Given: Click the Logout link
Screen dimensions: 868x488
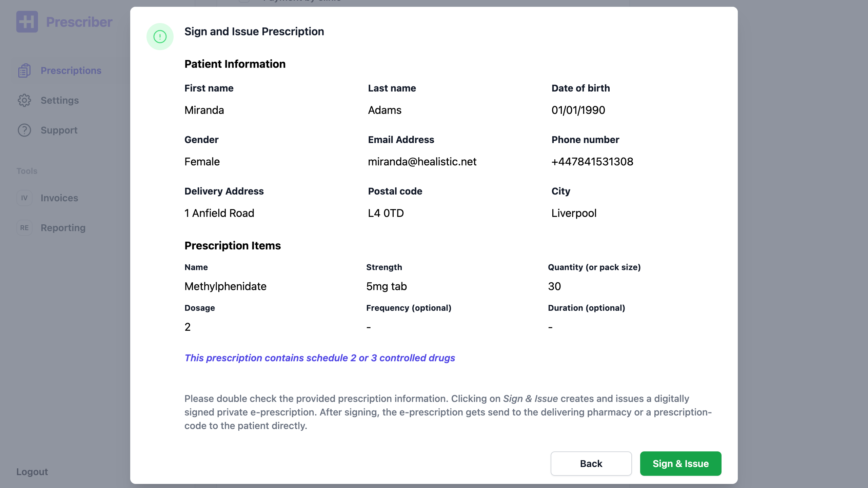Looking at the screenshot, I should pyautogui.click(x=32, y=472).
